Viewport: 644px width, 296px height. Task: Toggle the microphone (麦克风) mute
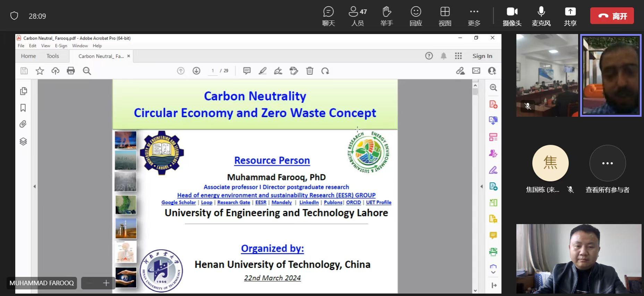tap(541, 16)
